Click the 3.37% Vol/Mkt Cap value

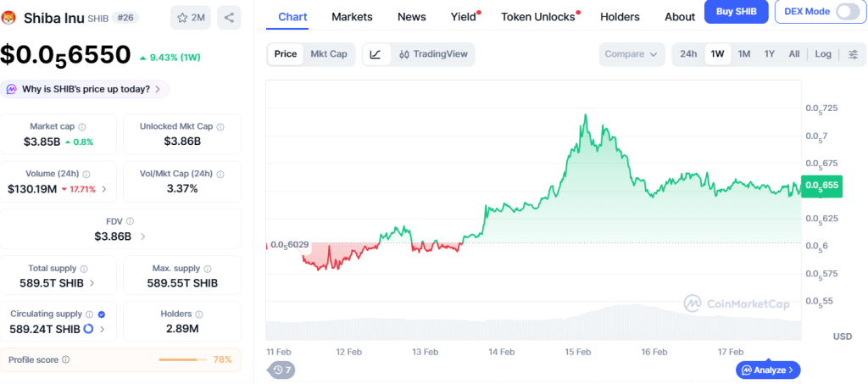tap(182, 189)
